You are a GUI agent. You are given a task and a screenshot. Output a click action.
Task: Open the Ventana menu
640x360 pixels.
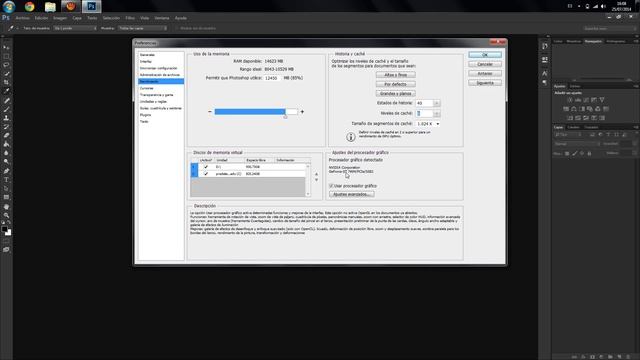pyautogui.click(x=162, y=18)
